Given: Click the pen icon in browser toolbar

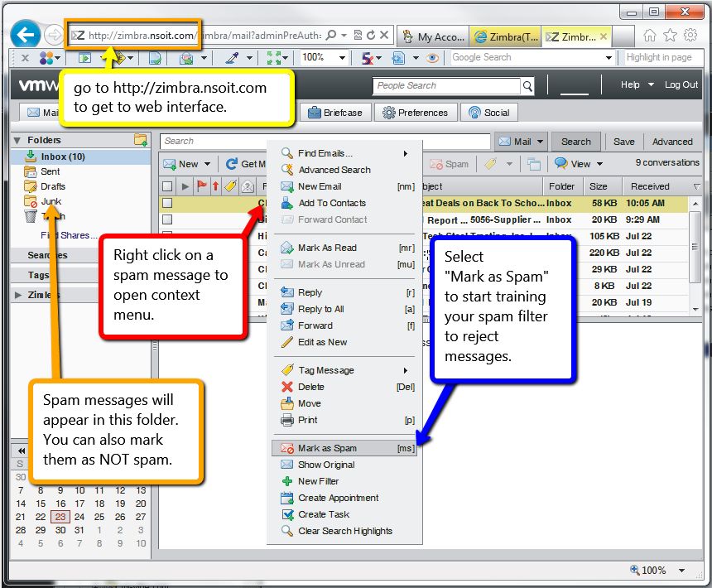Looking at the screenshot, I should pyautogui.click(x=233, y=58).
